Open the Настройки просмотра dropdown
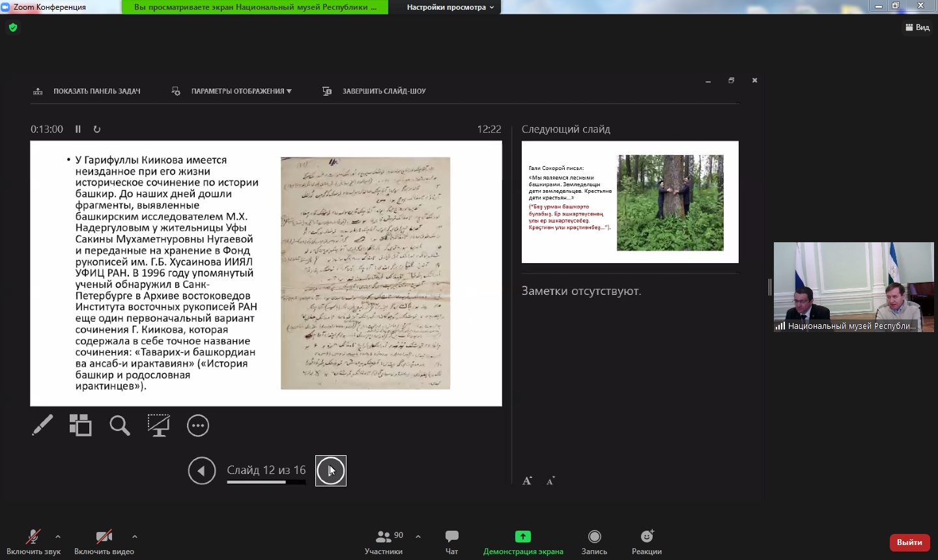 pyautogui.click(x=450, y=7)
